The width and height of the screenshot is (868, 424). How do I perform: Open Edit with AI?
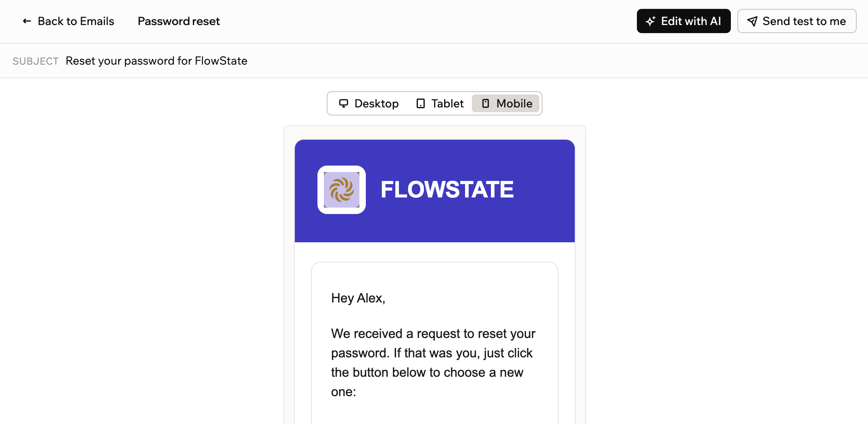[x=684, y=21]
